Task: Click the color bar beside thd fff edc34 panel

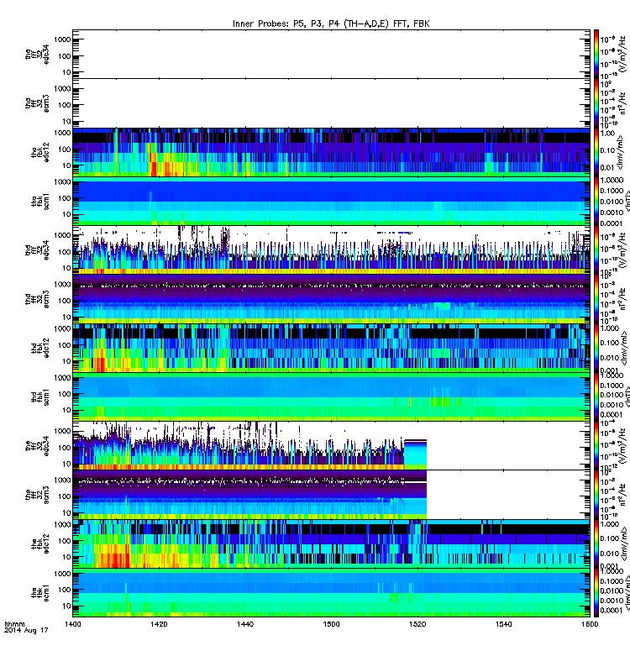Action: coord(596,249)
